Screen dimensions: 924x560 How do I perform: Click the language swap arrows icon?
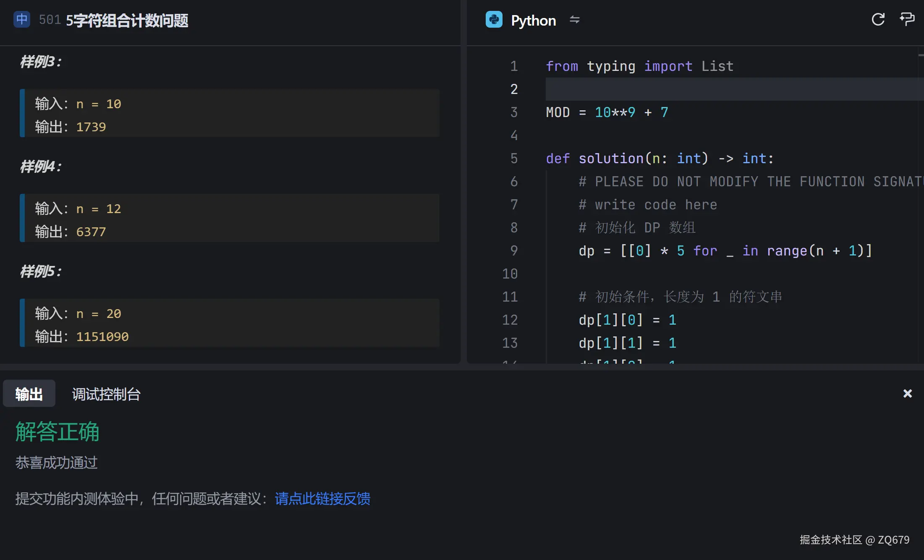(x=575, y=20)
